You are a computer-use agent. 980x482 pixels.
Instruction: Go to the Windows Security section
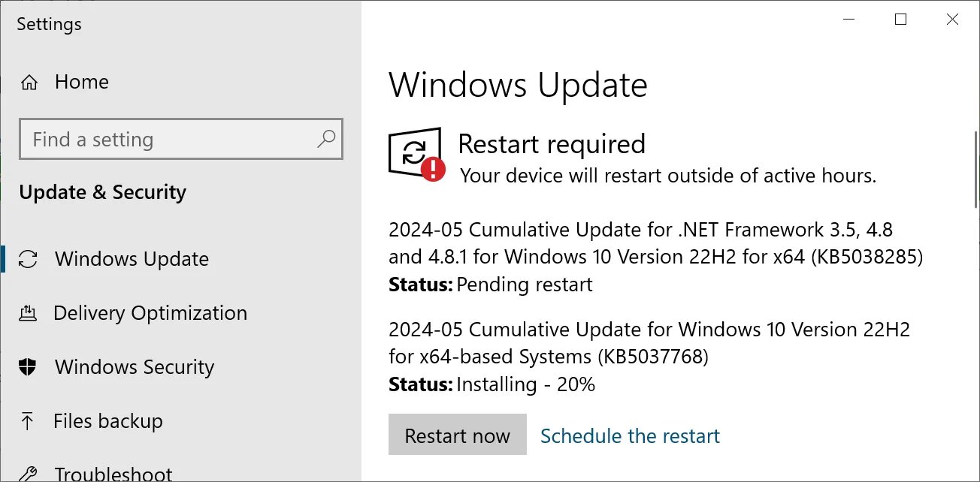click(135, 367)
